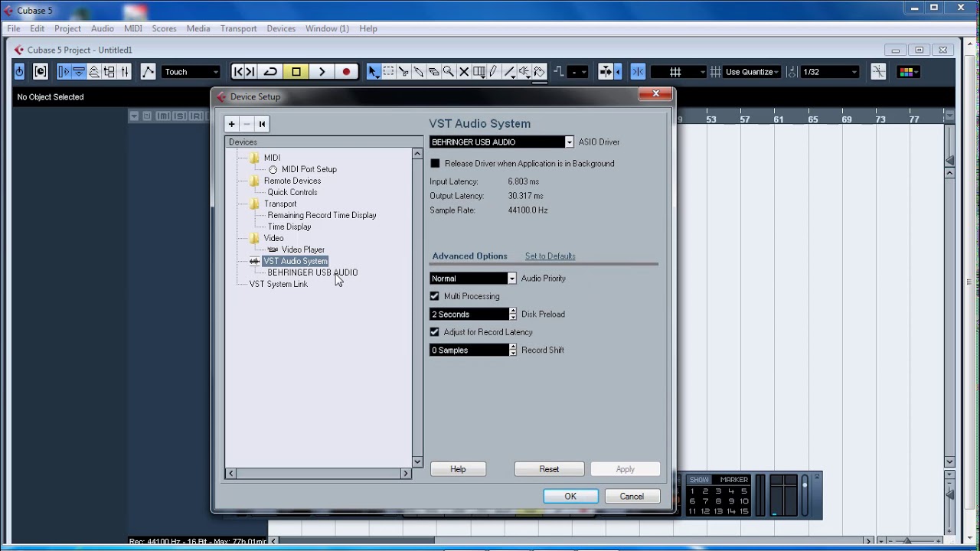Select the Video Player tree item
Screen dimensions: 980x551
(x=302, y=249)
